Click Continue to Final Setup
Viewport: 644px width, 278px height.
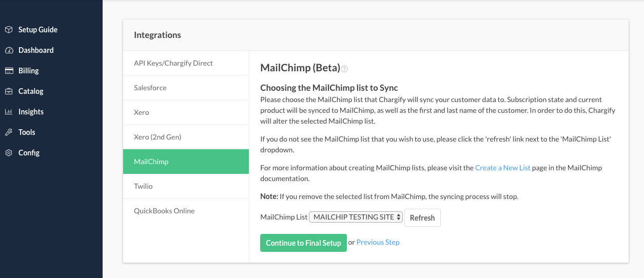(303, 243)
